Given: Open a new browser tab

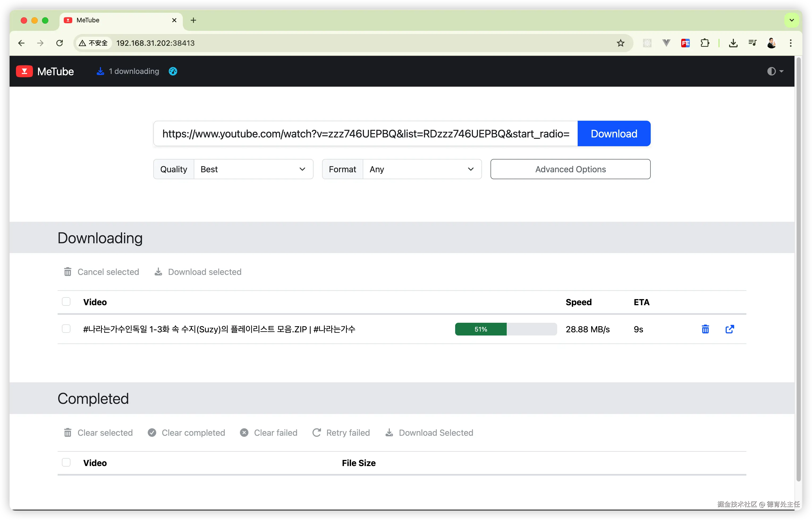Looking at the screenshot, I should point(193,20).
